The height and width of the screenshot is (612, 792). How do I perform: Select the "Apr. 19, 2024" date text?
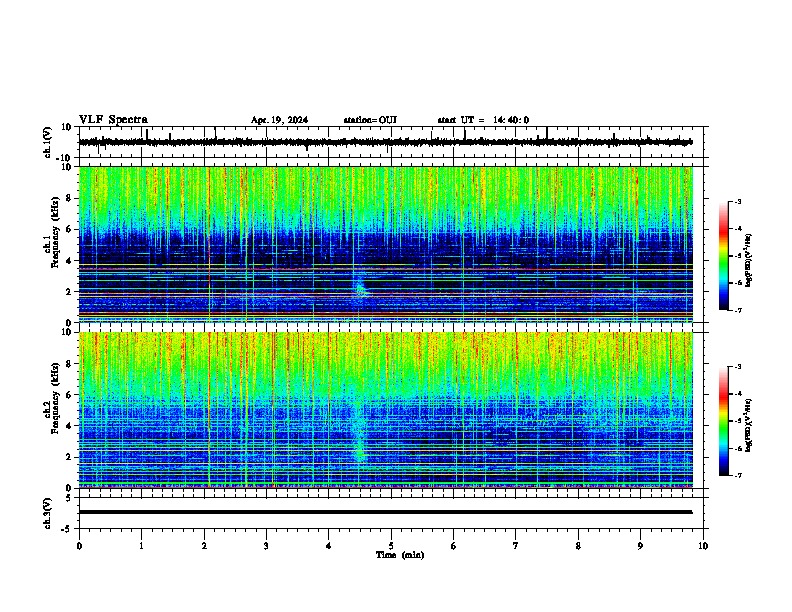pos(279,120)
